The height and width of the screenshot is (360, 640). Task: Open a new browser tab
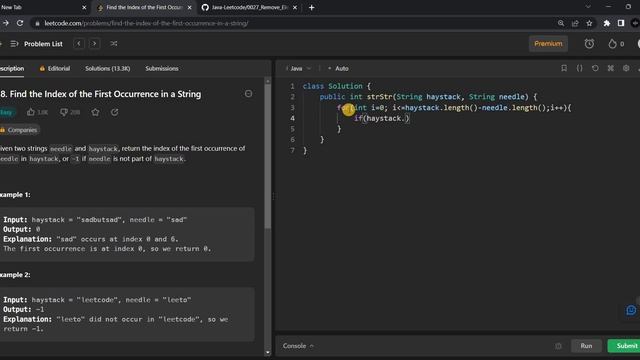pos(311,7)
